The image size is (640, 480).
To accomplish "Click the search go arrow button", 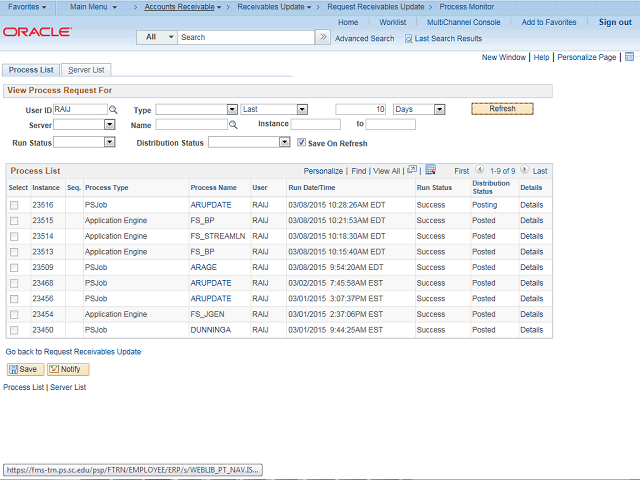I will tap(322, 37).
